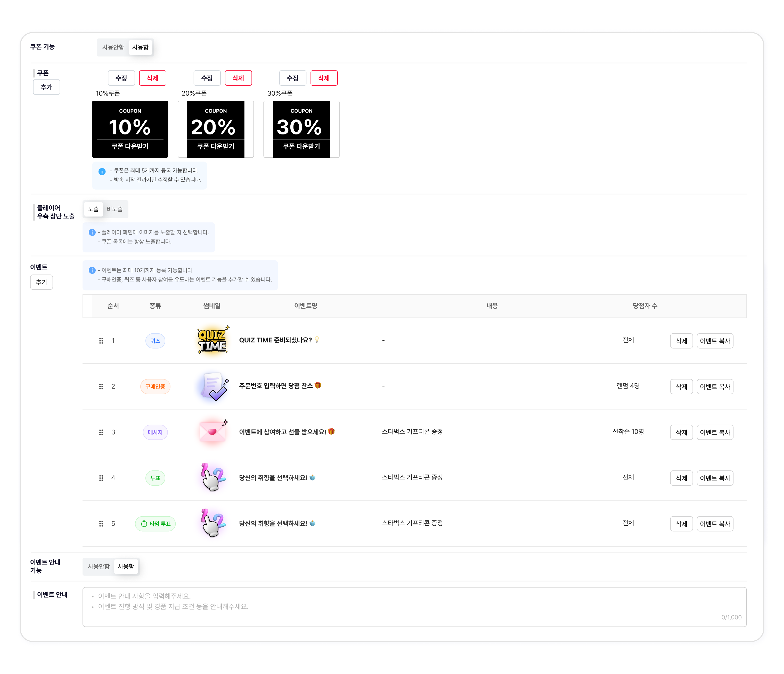Delete the row 4 vote event
Screen dimensions: 784x674
point(681,478)
